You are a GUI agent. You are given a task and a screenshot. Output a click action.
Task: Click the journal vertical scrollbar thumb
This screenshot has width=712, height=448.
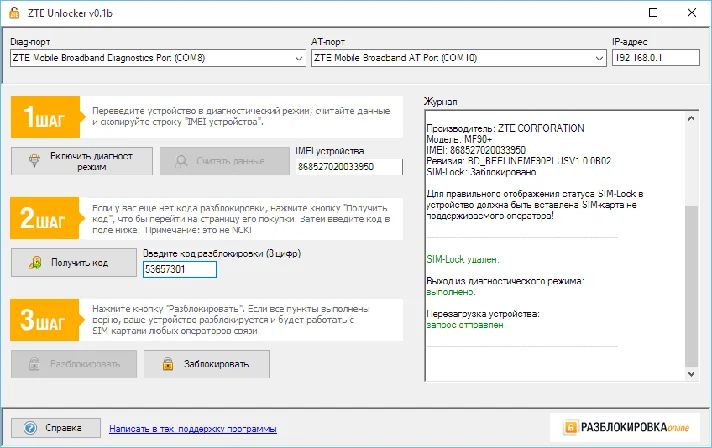tap(691, 286)
